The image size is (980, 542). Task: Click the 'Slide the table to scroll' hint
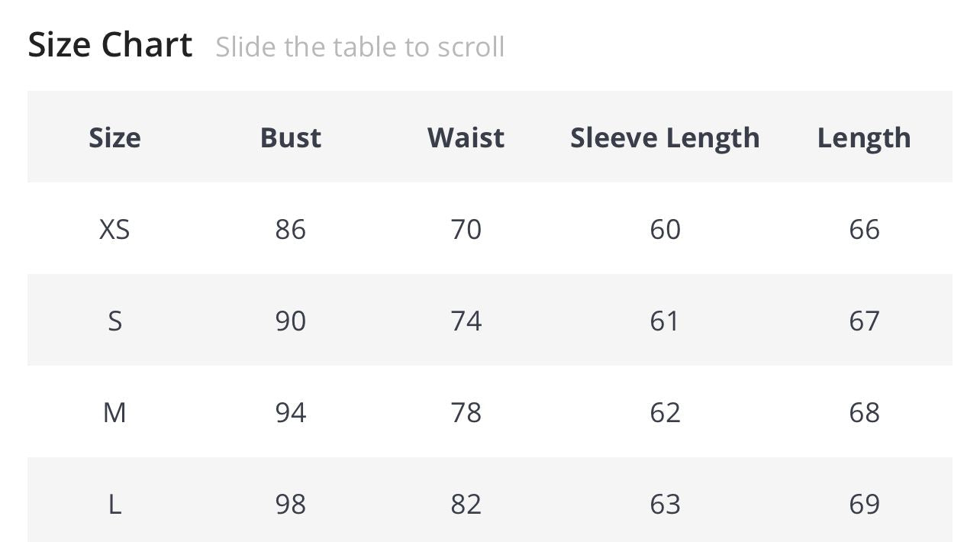360,47
